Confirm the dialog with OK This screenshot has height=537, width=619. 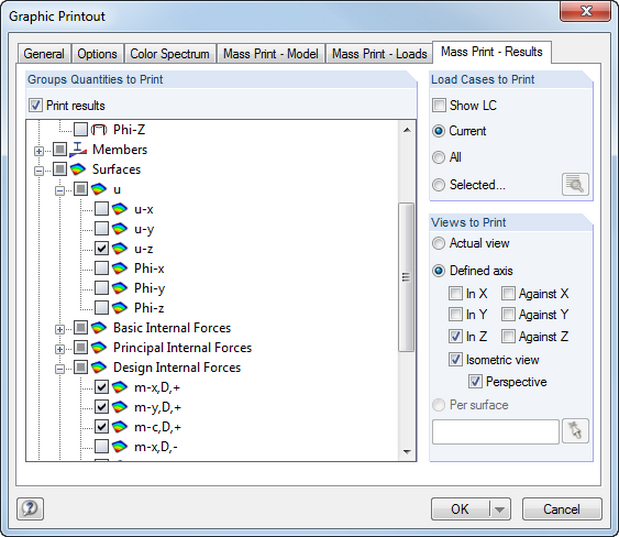coord(460,509)
